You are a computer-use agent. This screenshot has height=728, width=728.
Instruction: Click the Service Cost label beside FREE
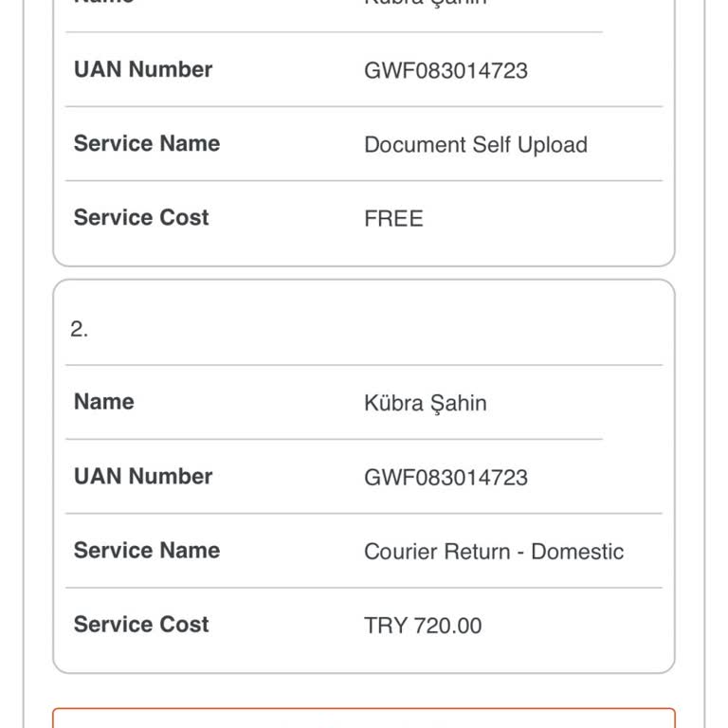pos(141,217)
